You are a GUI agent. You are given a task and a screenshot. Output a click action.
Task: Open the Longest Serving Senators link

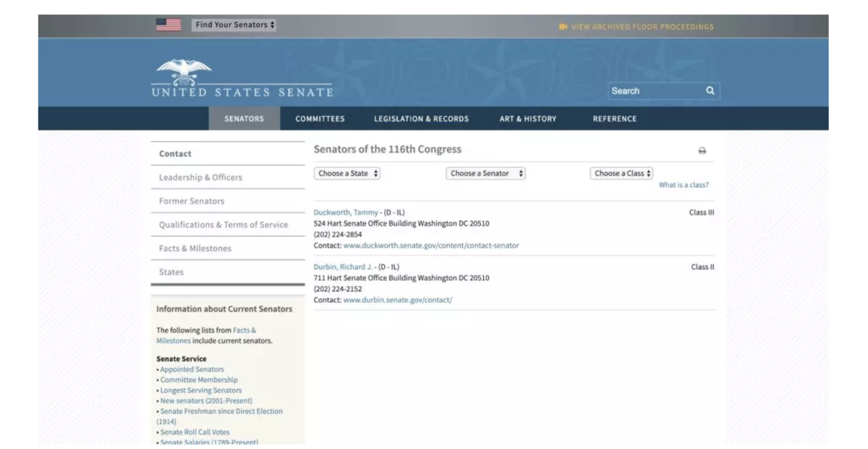(x=201, y=390)
